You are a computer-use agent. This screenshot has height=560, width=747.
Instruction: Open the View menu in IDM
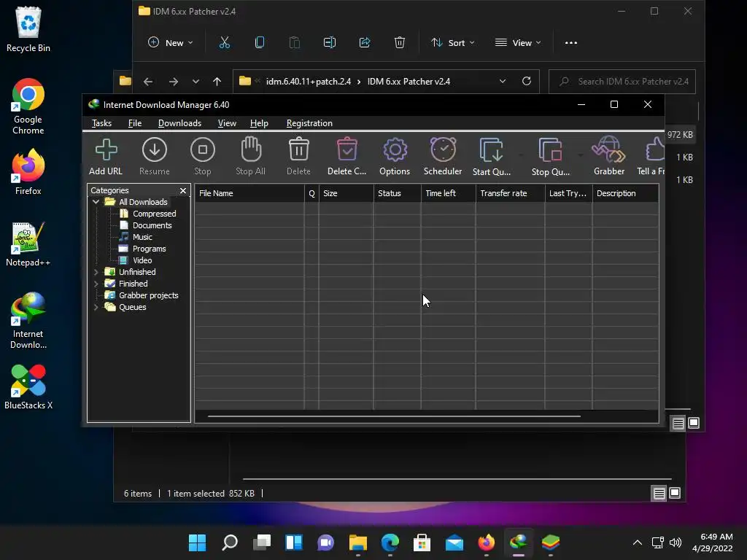[227, 123]
